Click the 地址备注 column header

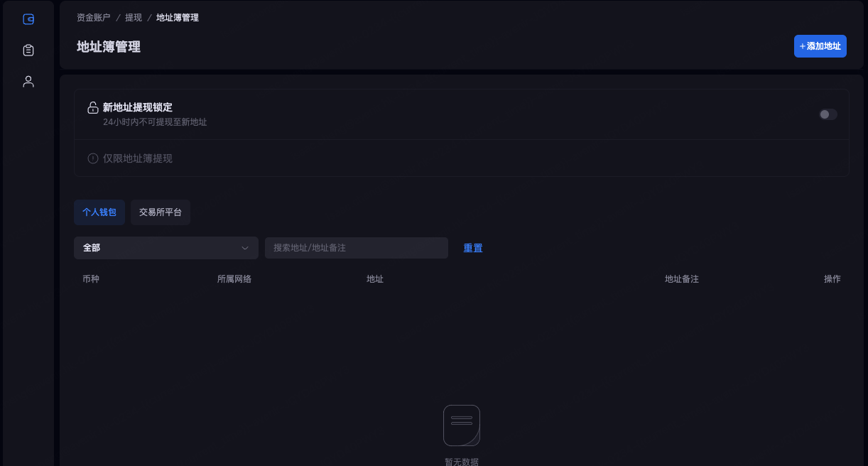[681, 279]
